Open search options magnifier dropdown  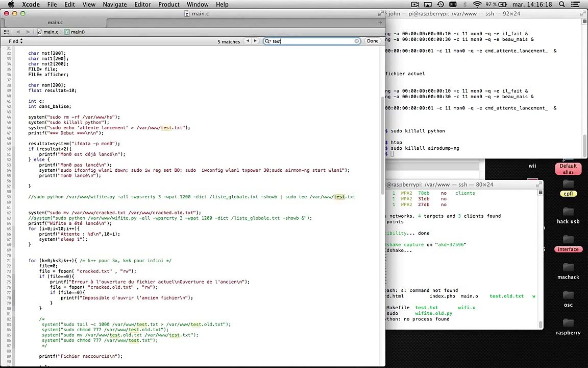[x=267, y=41]
